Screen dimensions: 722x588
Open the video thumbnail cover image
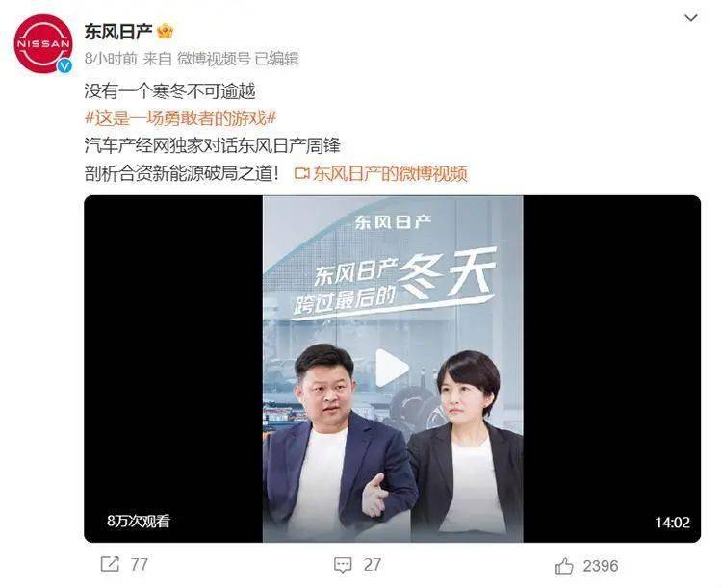coord(393,369)
